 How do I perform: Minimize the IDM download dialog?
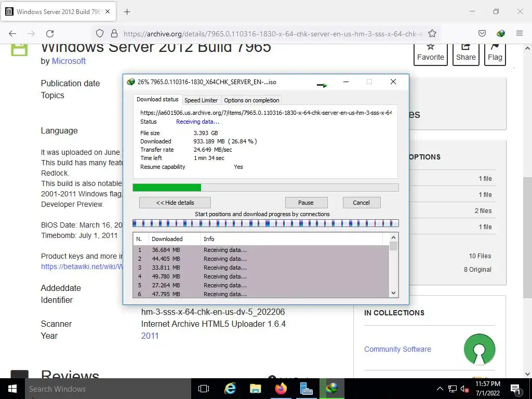346,82
